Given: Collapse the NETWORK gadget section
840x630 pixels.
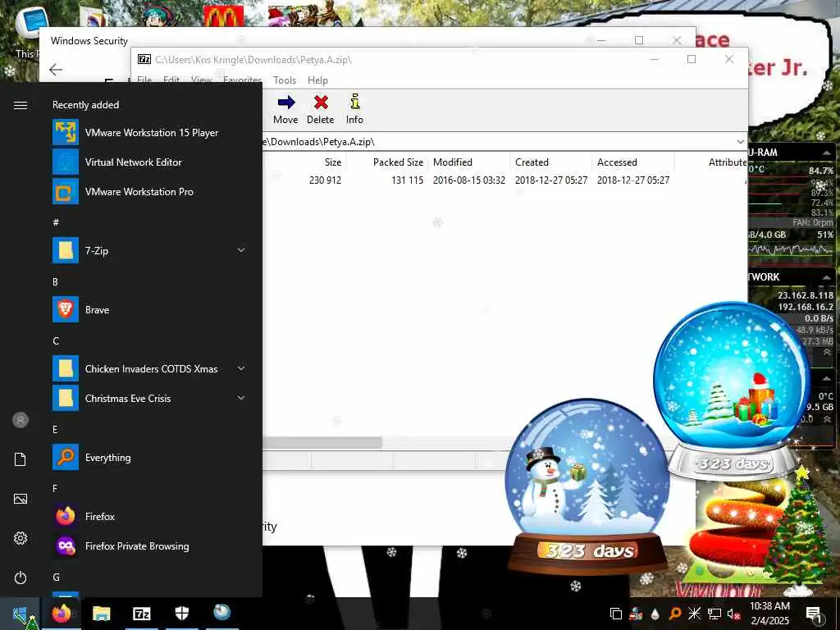Looking at the screenshot, I should [x=827, y=277].
